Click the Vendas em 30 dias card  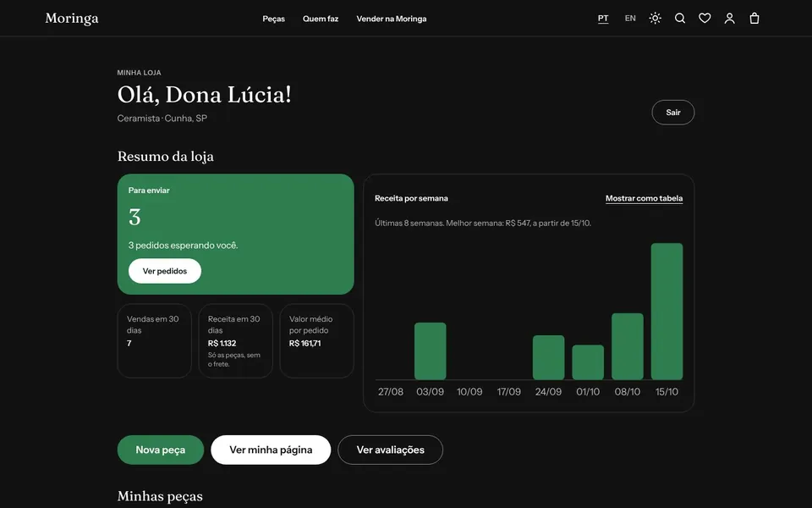(154, 340)
